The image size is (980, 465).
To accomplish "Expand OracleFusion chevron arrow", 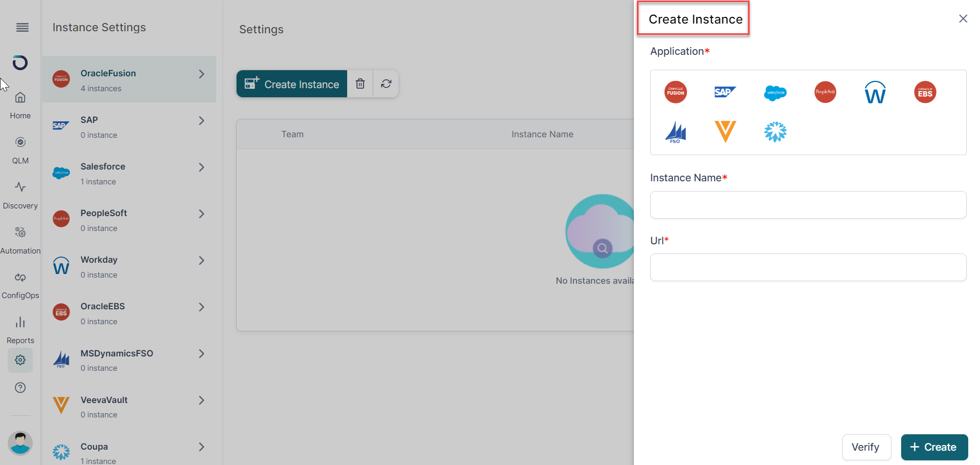I will point(201,74).
